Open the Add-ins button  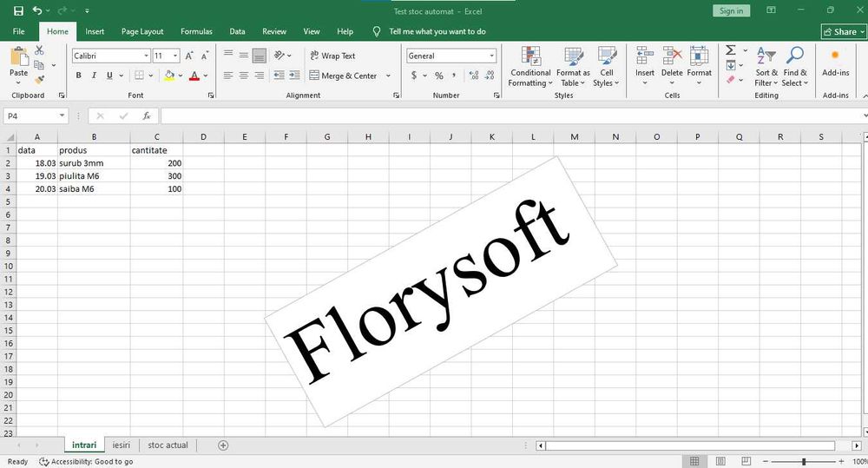pos(835,62)
